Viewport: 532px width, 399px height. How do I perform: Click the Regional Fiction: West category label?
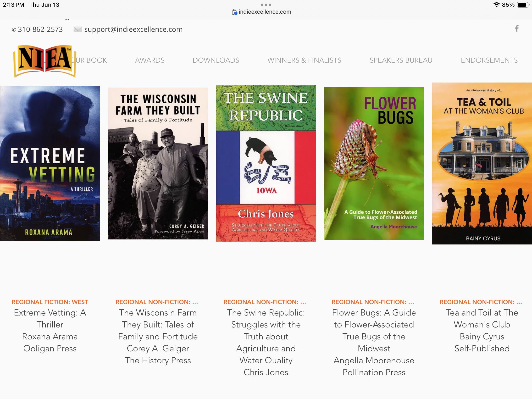(x=50, y=302)
